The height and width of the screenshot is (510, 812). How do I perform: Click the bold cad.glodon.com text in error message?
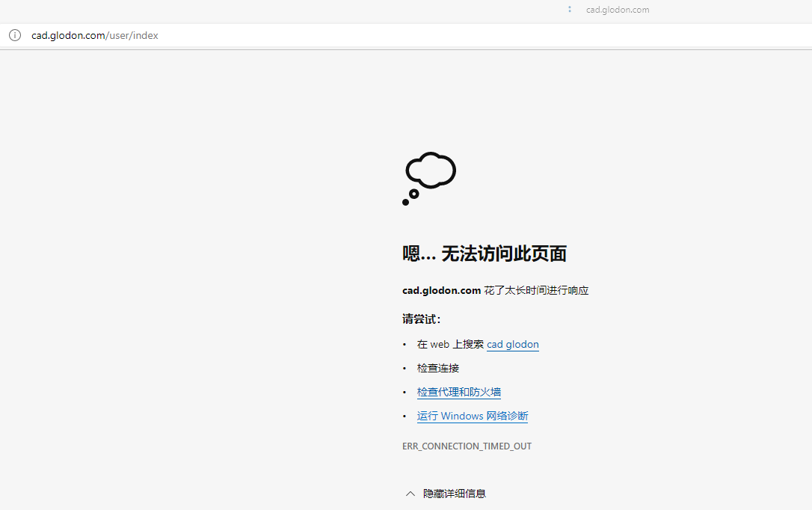click(x=442, y=290)
